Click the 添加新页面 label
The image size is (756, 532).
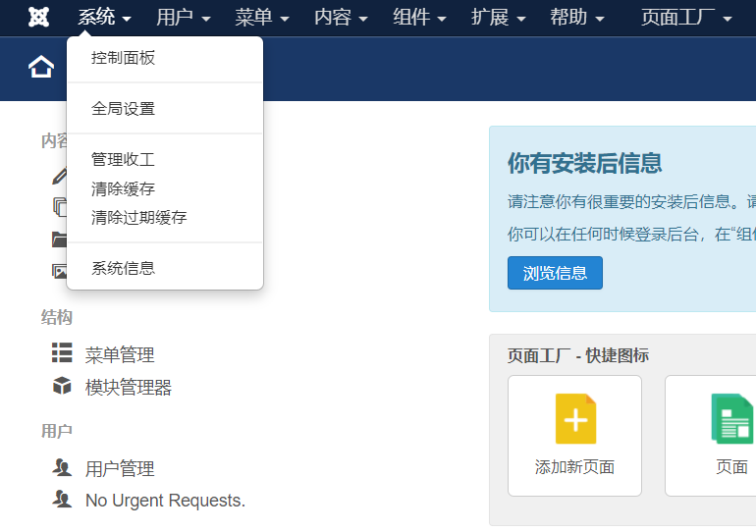pyautogui.click(x=574, y=467)
